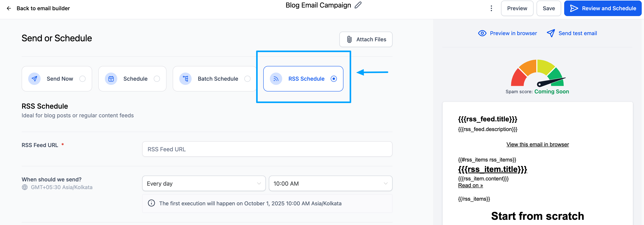Click the Review and Schedule button
The width and height of the screenshot is (644, 225).
pos(603,8)
